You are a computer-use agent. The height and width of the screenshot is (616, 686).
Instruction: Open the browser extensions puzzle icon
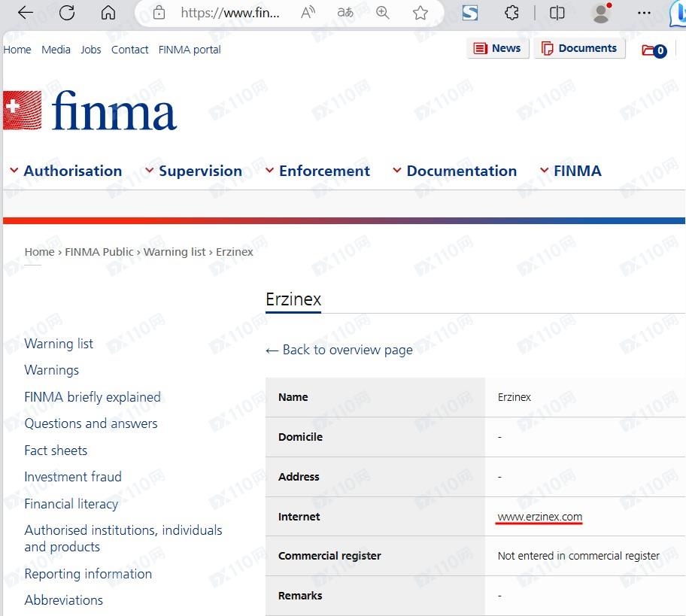511,13
